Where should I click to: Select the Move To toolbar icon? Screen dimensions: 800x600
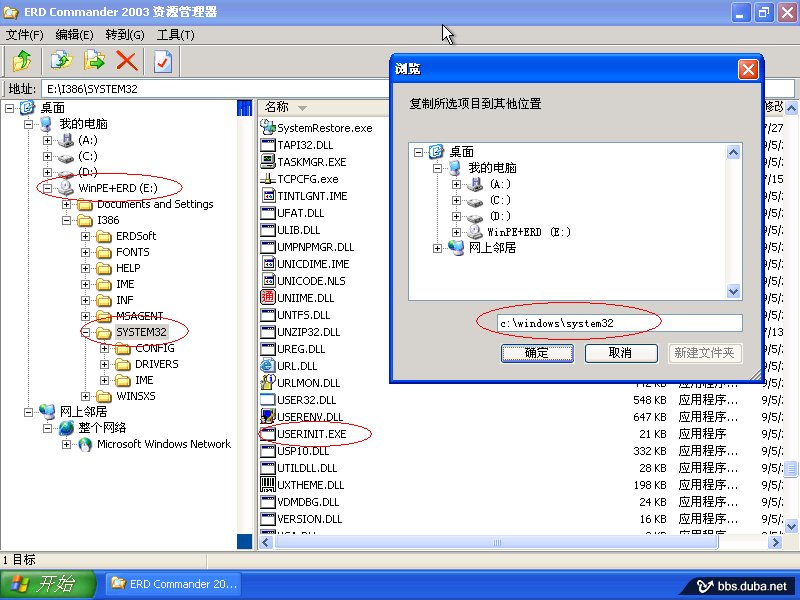pyautogui.click(x=94, y=59)
